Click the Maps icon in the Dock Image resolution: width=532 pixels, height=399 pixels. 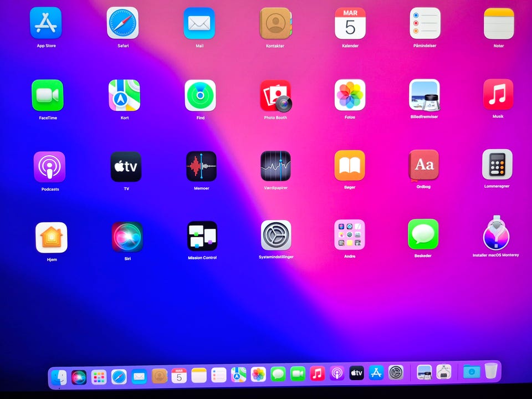point(238,375)
